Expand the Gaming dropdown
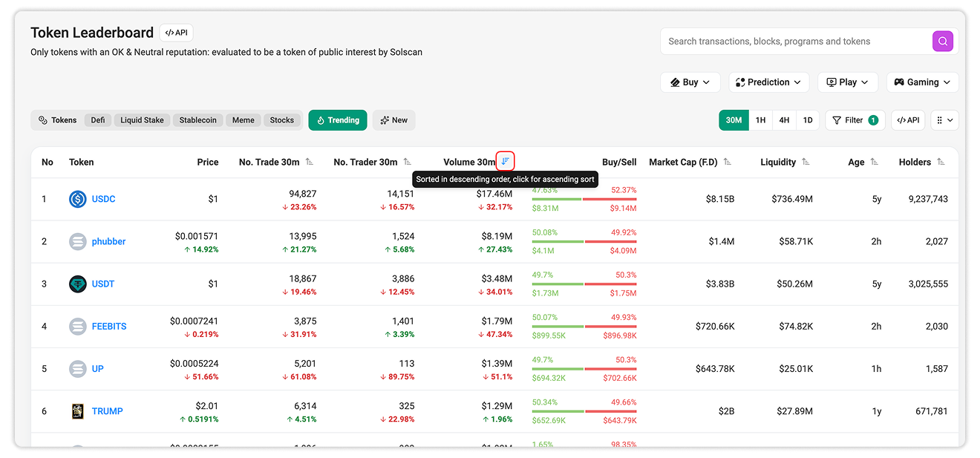The height and width of the screenshot is (458, 980). 923,82
